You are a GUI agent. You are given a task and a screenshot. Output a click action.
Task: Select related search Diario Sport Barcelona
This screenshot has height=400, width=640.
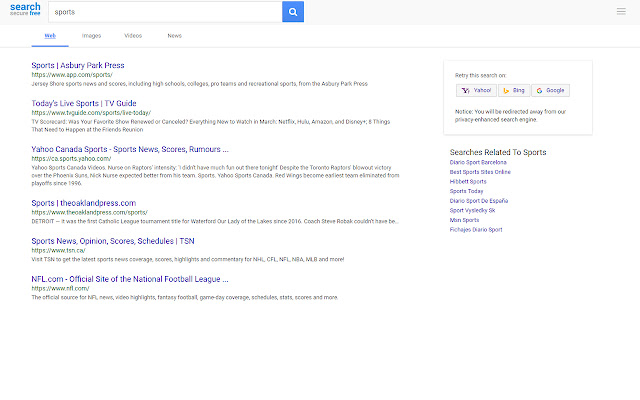(478, 162)
